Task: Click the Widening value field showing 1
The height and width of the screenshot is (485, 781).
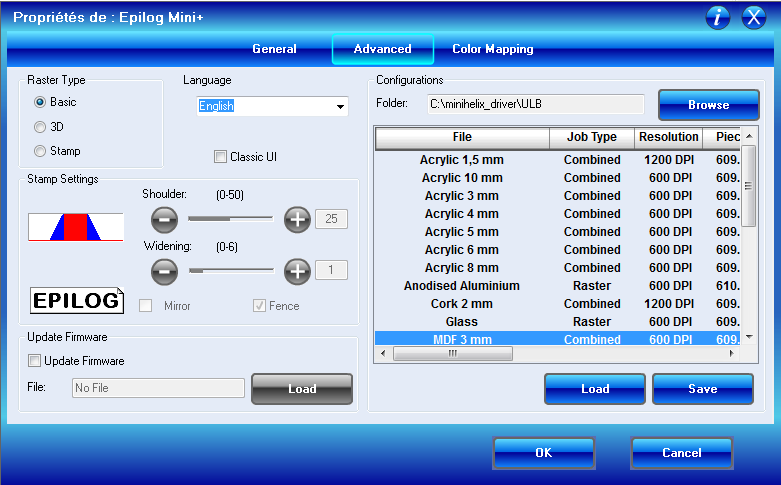Action: pyautogui.click(x=331, y=270)
